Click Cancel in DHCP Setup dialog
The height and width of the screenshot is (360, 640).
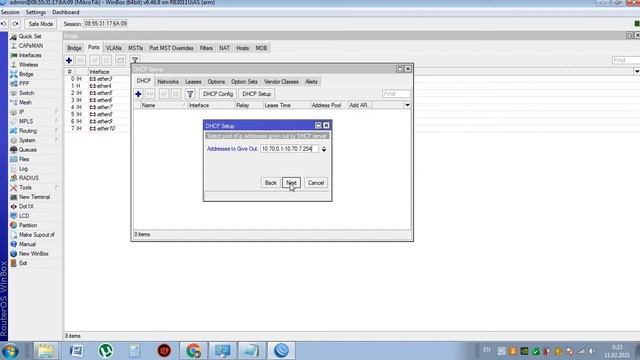pos(316,183)
